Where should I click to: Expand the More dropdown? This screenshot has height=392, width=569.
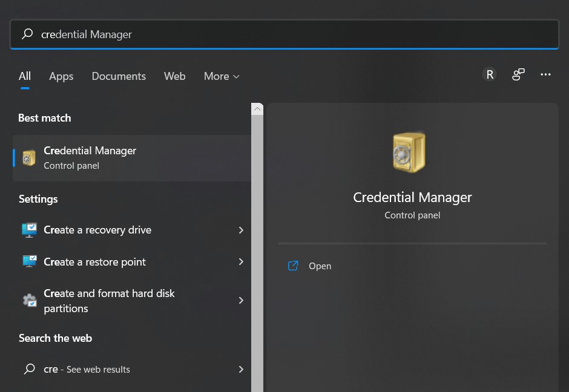(x=222, y=76)
